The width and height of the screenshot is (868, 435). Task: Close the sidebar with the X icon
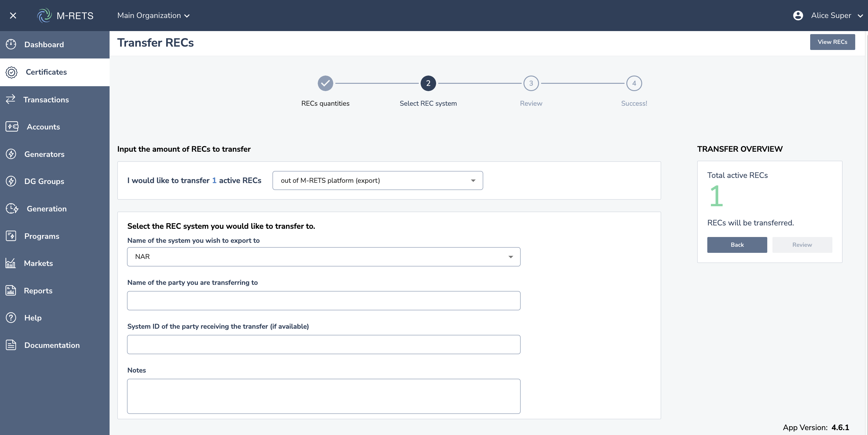coord(13,16)
